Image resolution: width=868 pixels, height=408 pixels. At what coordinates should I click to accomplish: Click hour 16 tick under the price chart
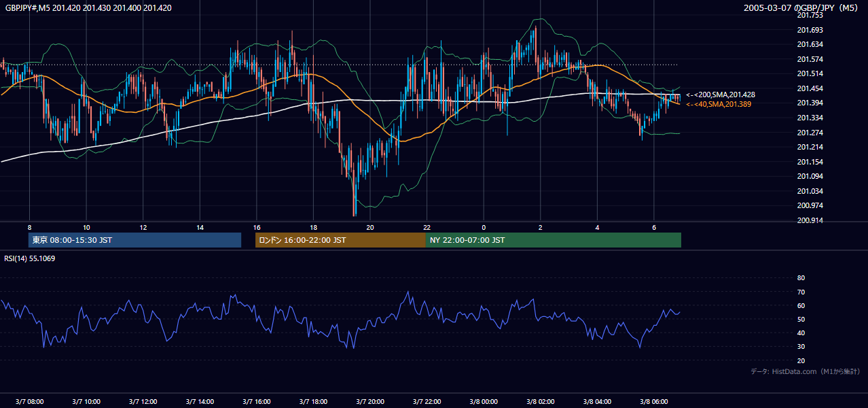pyautogui.click(x=256, y=227)
